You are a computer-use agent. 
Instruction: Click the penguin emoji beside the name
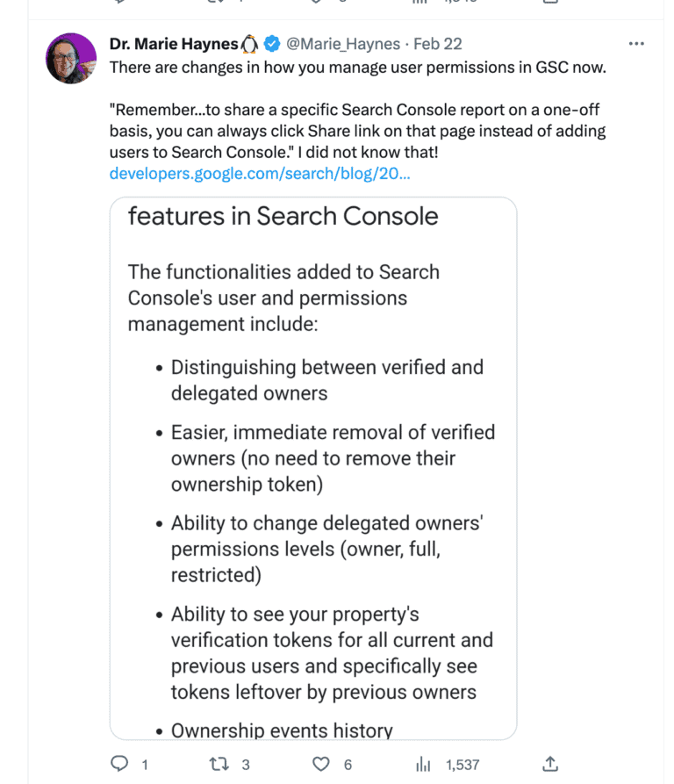250,44
